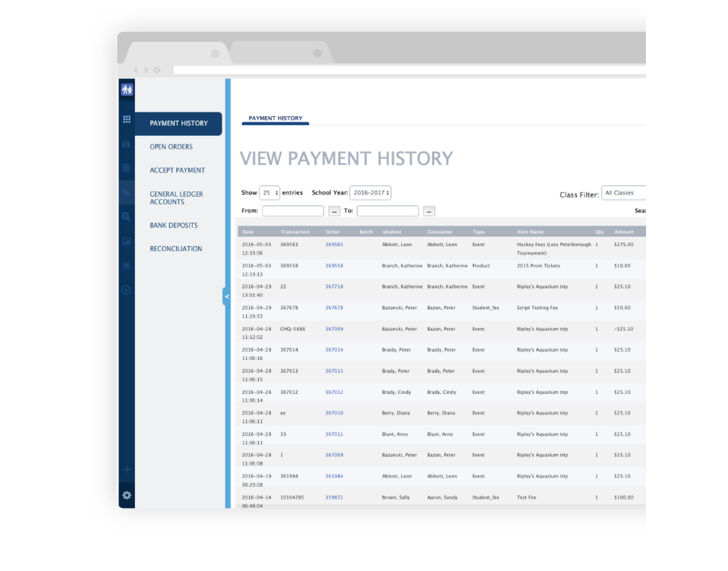Image resolution: width=728 pixels, height=571 pixels.
Task: Sort by the Order column header
Action: (332, 232)
